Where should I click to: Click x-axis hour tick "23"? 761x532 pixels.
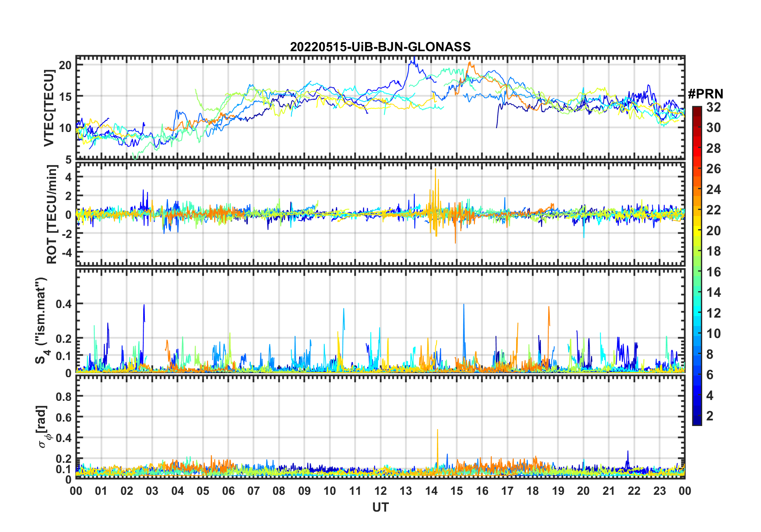(x=660, y=491)
